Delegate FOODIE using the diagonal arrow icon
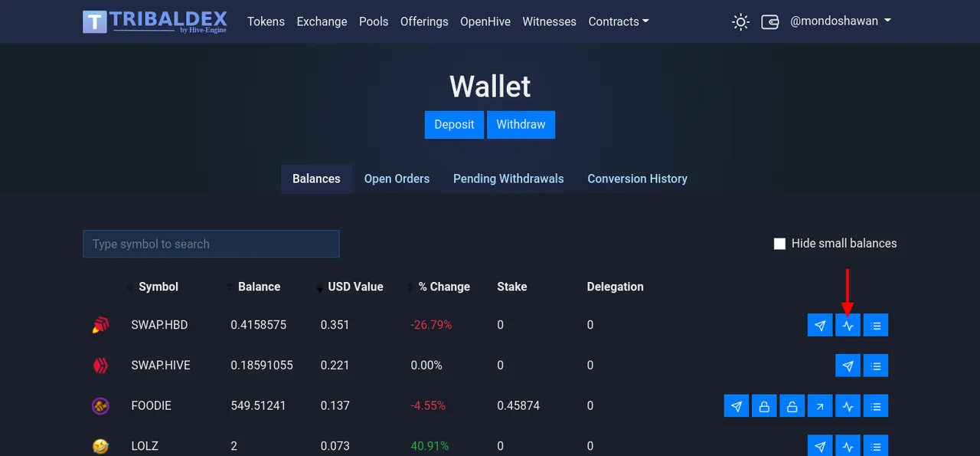This screenshot has height=456, width=980. pos(820,405)
